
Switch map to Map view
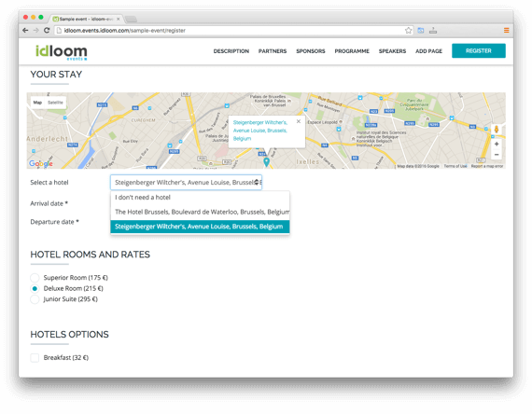pyautogui.click(x=37, y=103)
